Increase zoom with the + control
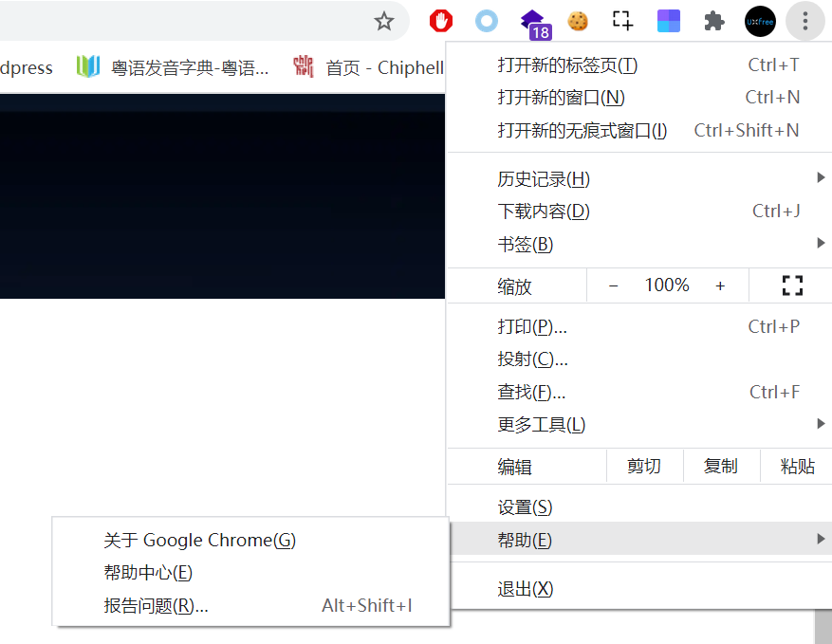Image resolution: width=832 pixels, height=644 pixels. coord(720,284)
